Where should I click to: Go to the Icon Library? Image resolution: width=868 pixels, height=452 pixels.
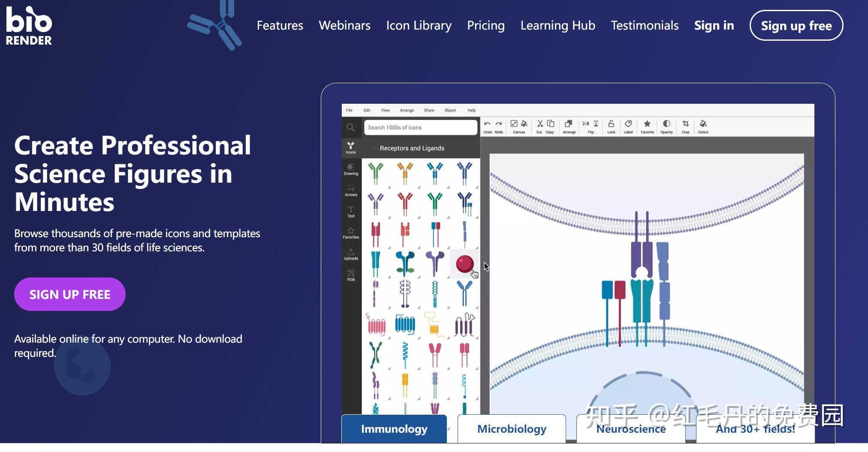pos(419,25)
